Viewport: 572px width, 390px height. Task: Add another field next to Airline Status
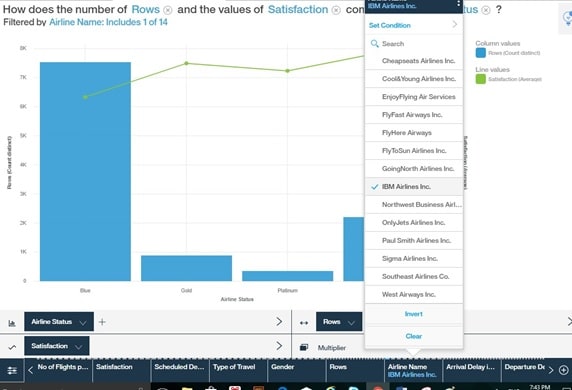[x=102, y=322]
